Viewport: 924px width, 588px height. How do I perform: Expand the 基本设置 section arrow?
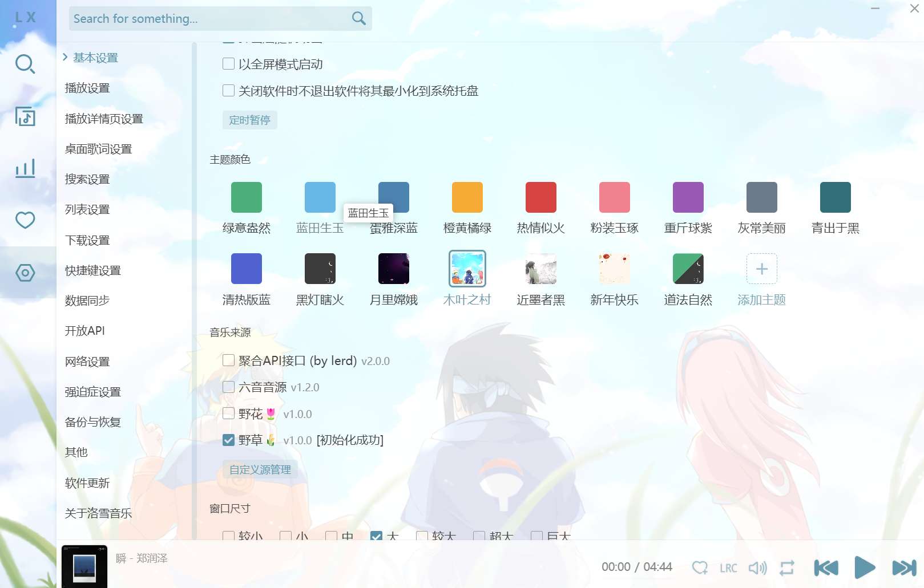(65, 57)
